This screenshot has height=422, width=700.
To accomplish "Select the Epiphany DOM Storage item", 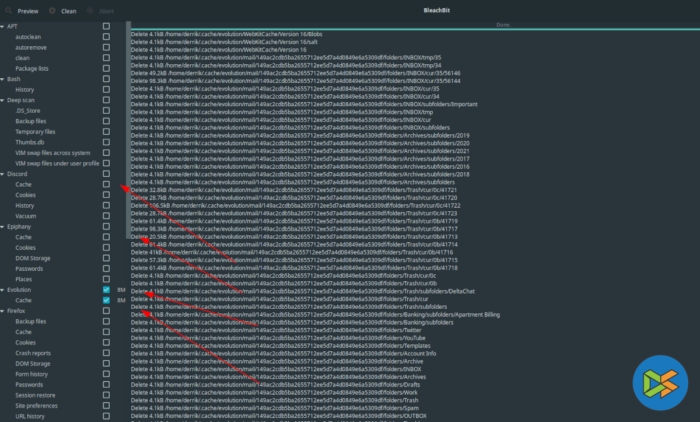I will 33,258.
